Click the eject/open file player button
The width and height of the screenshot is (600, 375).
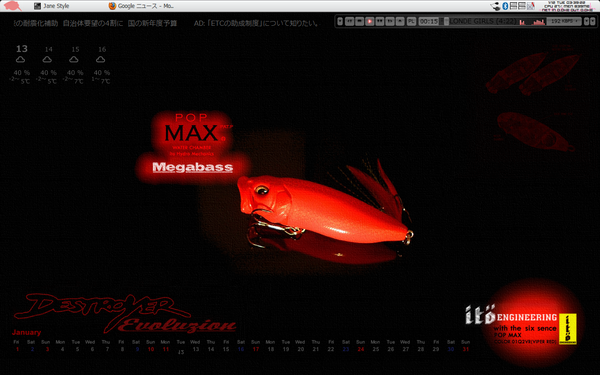click(400, 21)
